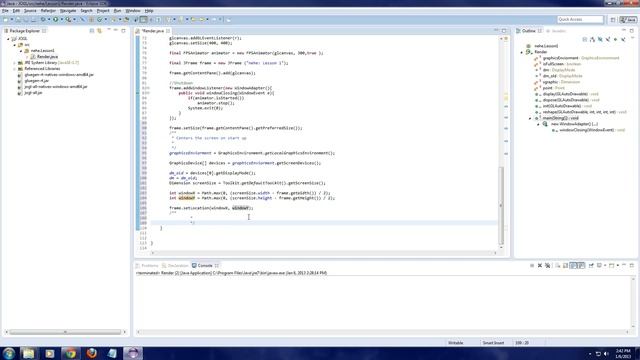Open Display Selected Console dropdown
The width and height of the screenshot is (640, 360).
coord(605,266)
